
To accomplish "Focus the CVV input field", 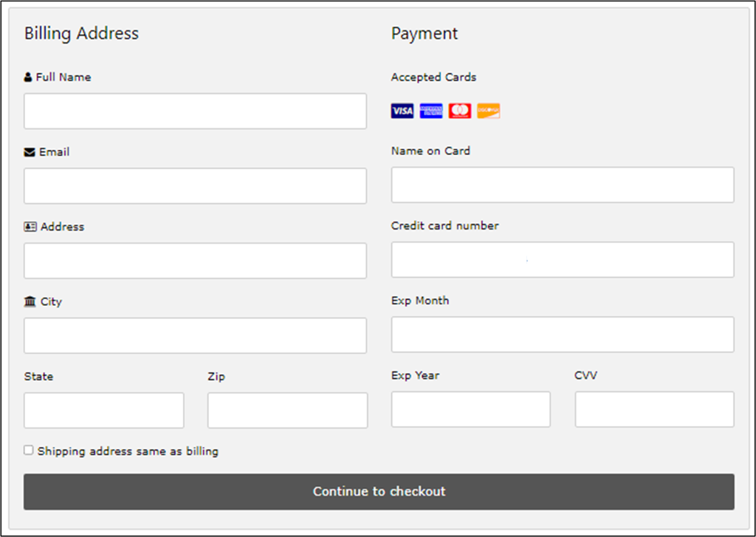I will 654,409.
